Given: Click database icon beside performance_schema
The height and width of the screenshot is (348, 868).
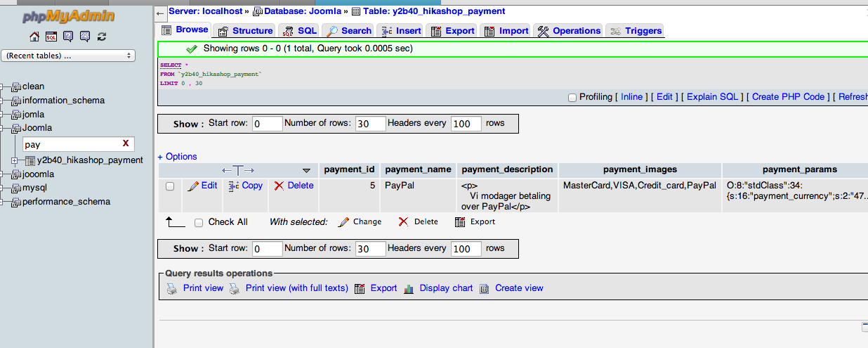Looking at the screenshot, I should point(16,202).
